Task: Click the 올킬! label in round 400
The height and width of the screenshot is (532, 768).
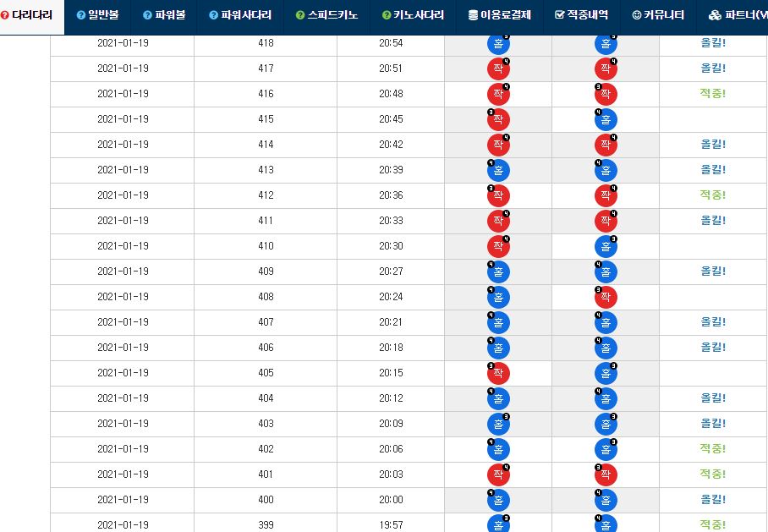Action: pos(713,500)
